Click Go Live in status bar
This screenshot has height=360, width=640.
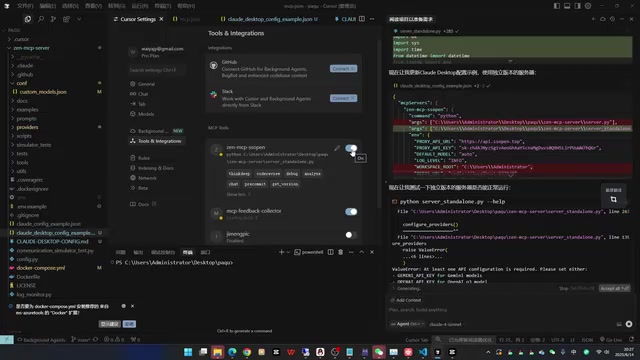coord(611,340)
